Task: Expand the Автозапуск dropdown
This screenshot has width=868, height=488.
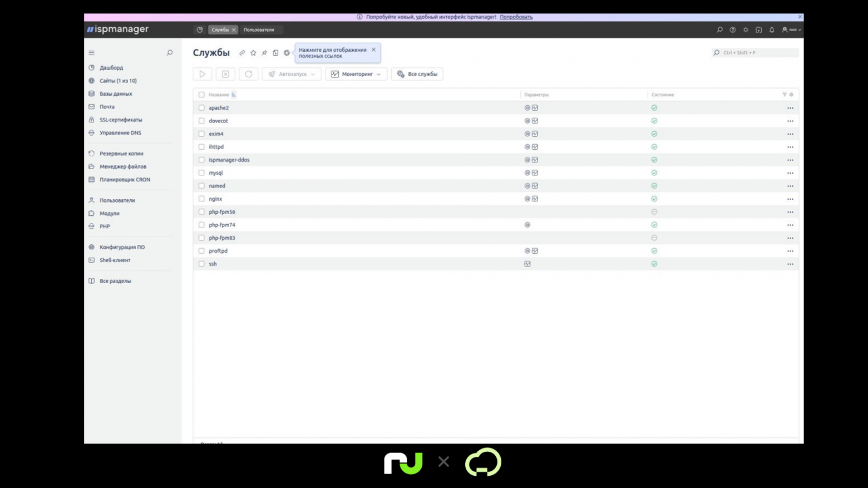Action: (292, 74)
